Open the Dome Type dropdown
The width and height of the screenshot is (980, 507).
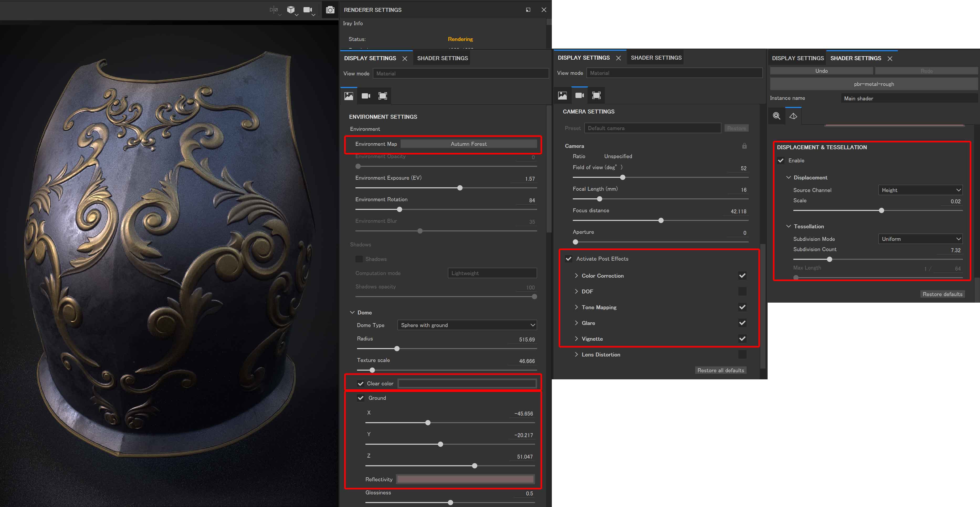[x=467, y=325]
